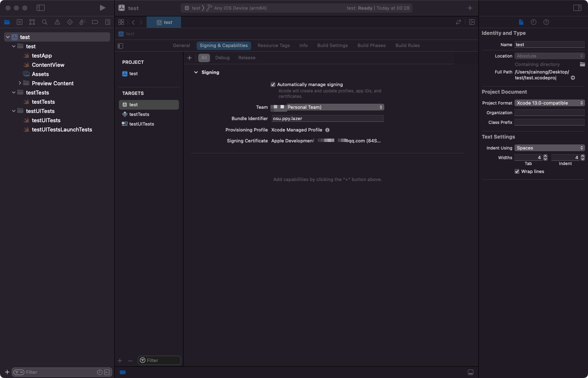The image size is (588, 378).
Task: Select the test project under PROJECT
Action: [x=149, y=74]
